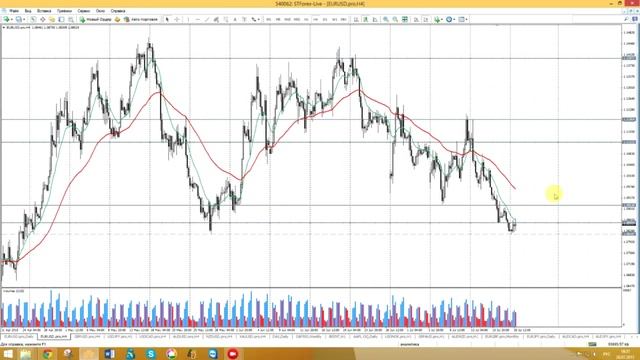
Task: Select the Crosshair tool
Action: tap(177, 19)
